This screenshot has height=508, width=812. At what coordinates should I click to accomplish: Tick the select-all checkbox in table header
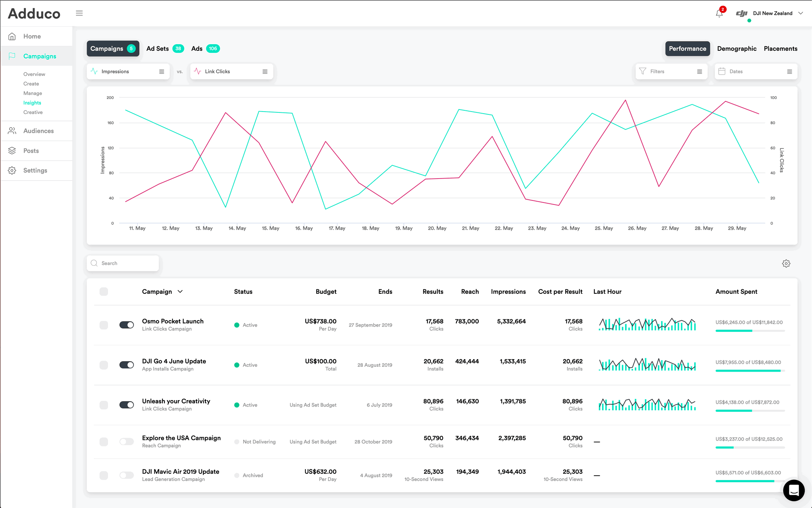pyautogui.click(x=104, y=292)
